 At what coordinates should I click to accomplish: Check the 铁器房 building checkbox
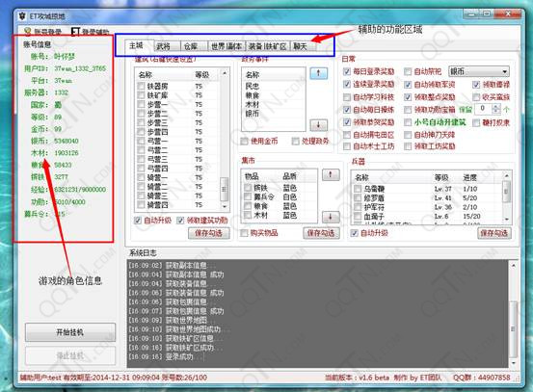coord(141,86)
